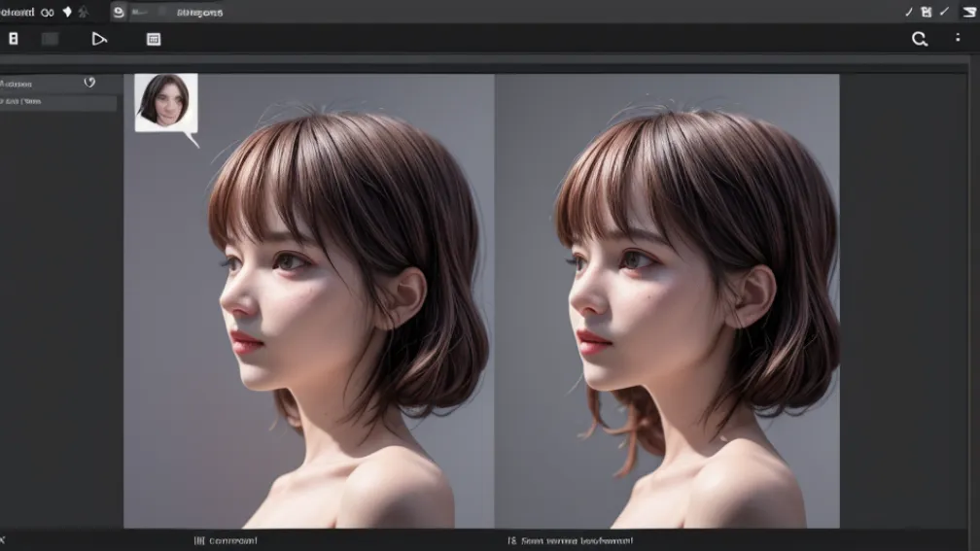Screen dimensions: 980x551
Task: Click the clipboard icon in top-right corner
Action: (x=926, y=12)
